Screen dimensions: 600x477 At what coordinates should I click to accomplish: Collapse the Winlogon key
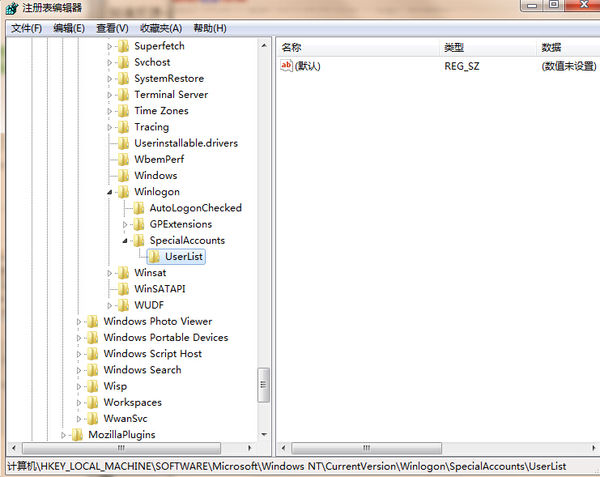pos(109,192)
